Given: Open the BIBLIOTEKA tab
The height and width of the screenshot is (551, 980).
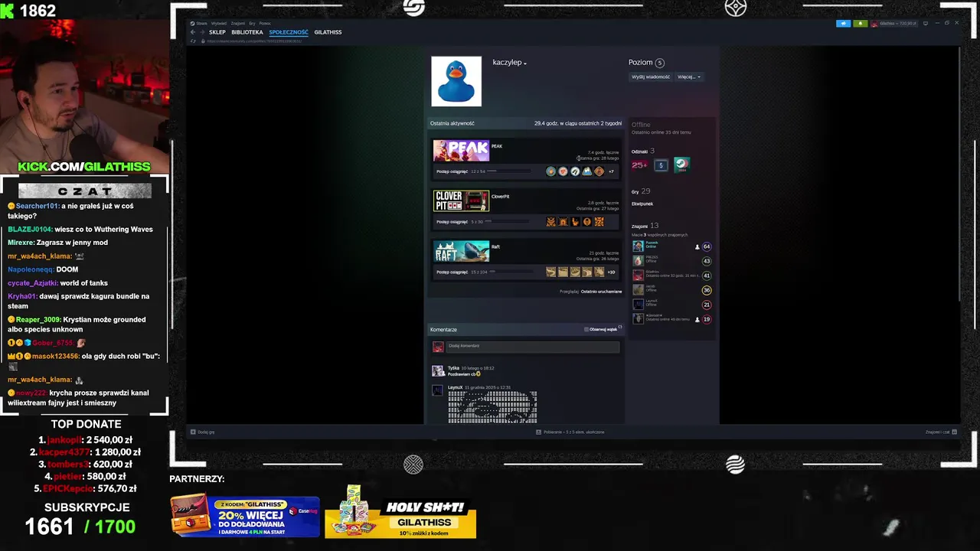Looking at the screenshot, I should tap(247, 32).
